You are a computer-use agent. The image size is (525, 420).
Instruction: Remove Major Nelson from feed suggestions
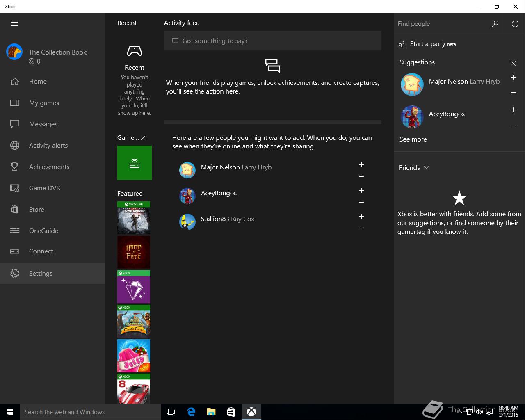(361, 177)
